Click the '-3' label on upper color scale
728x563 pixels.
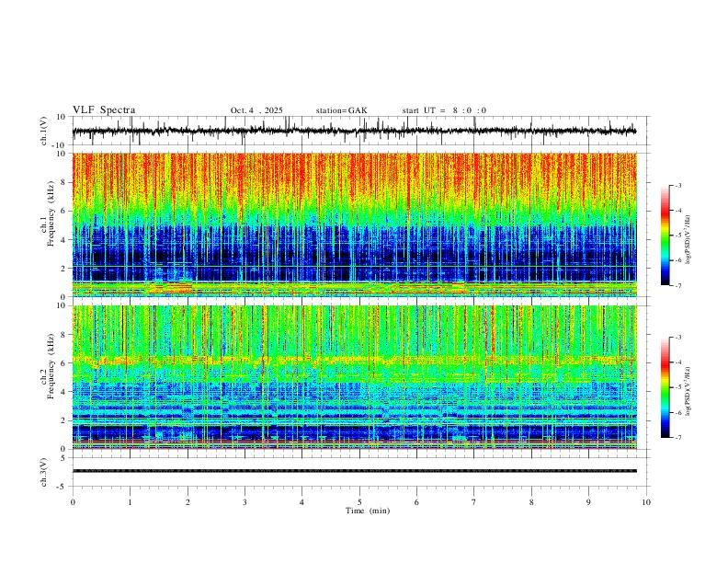(x=677, y=185)
